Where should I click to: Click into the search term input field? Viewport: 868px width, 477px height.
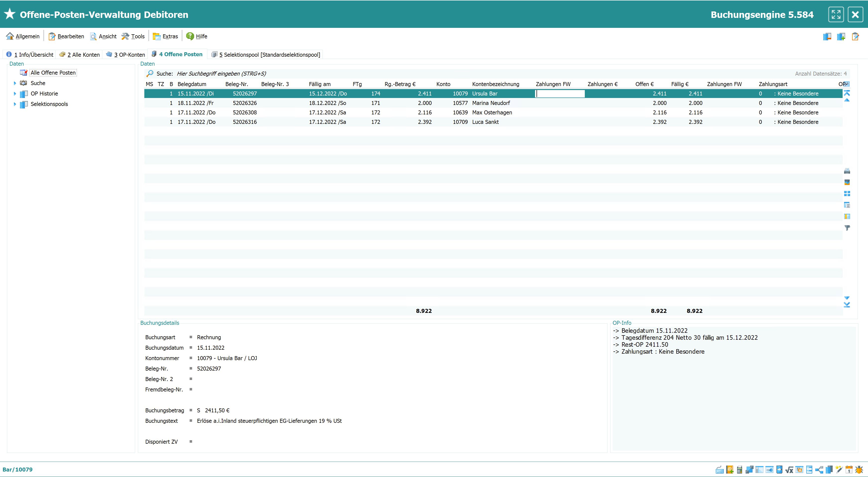[x=221, y=74]
